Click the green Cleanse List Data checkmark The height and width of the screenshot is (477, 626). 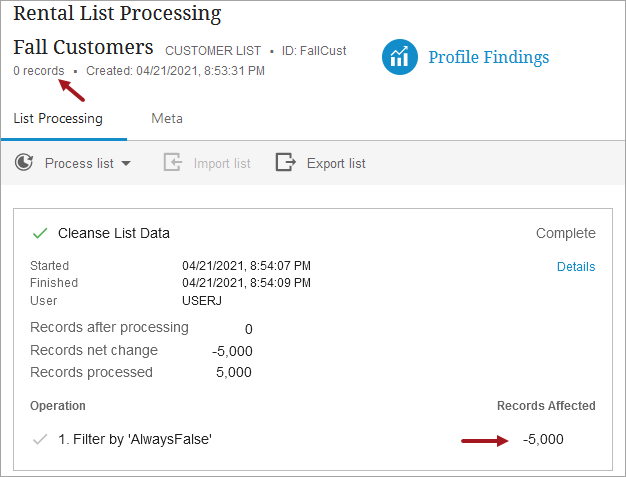click(x=40, y=233)
